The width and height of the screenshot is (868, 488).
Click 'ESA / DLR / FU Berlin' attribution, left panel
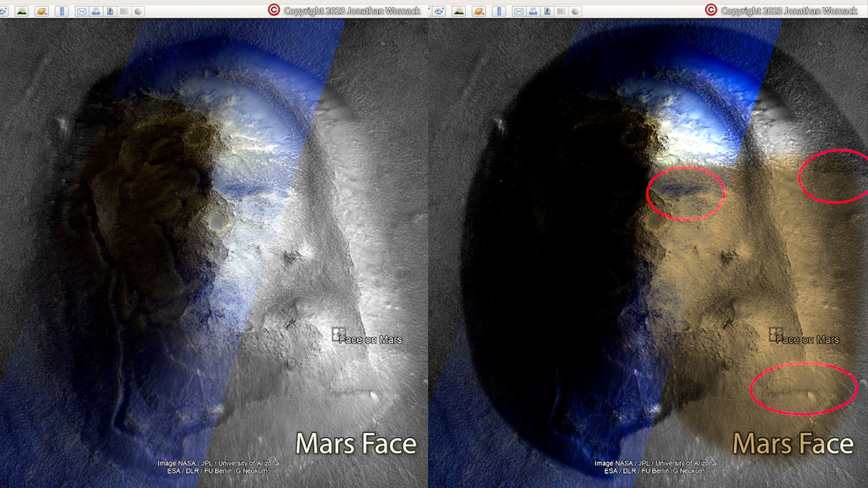click(x=218, y=471)
